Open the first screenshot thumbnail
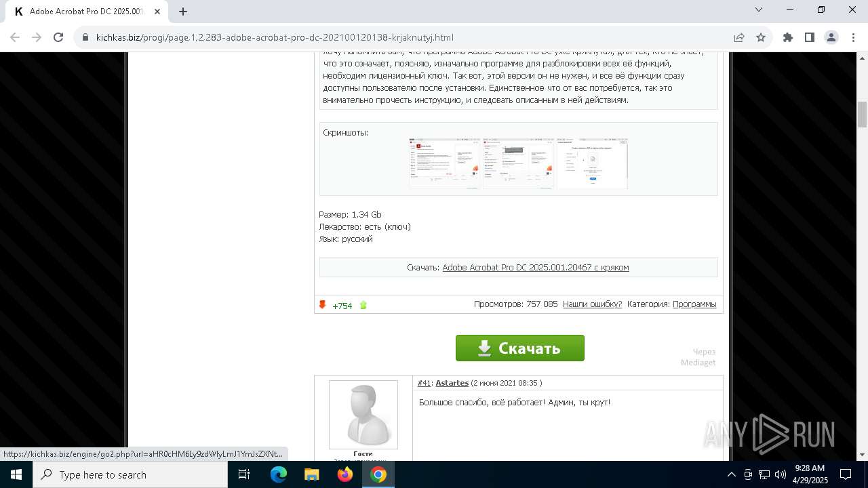868x488 pixels. (x=444, y=163)
